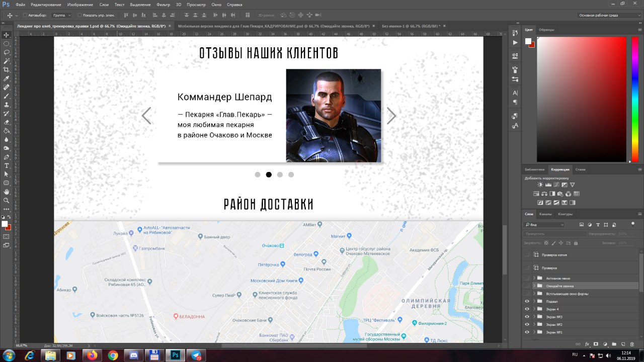Image resolution: width=644 pixels, height=362 pixels.
Task: Open the Paragraph panel icon
Action: (515, 102)
